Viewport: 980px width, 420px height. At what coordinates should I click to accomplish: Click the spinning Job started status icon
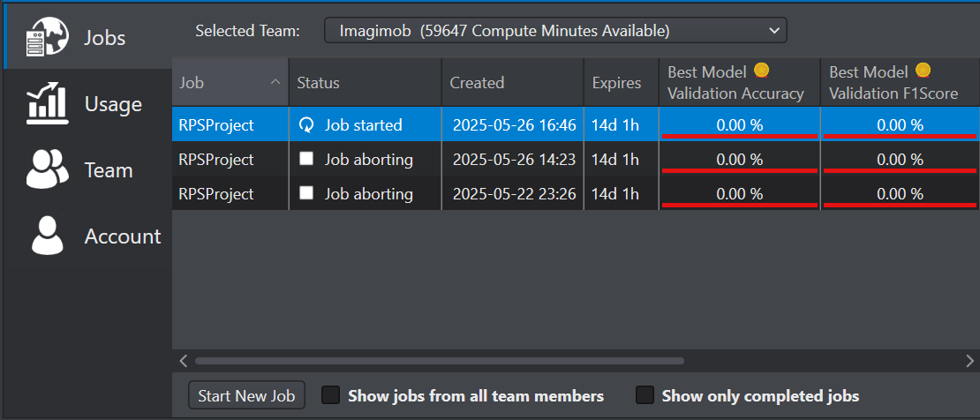coord(306,125)
